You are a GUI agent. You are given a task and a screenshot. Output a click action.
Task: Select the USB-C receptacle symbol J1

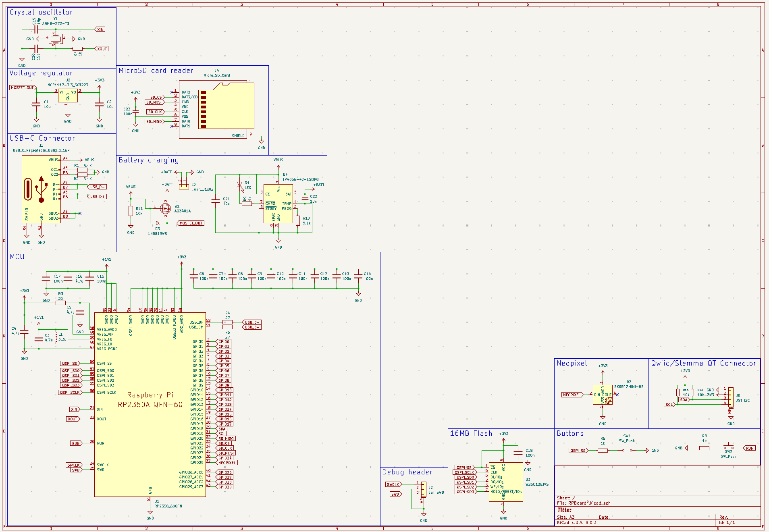[x=41, y=189]
